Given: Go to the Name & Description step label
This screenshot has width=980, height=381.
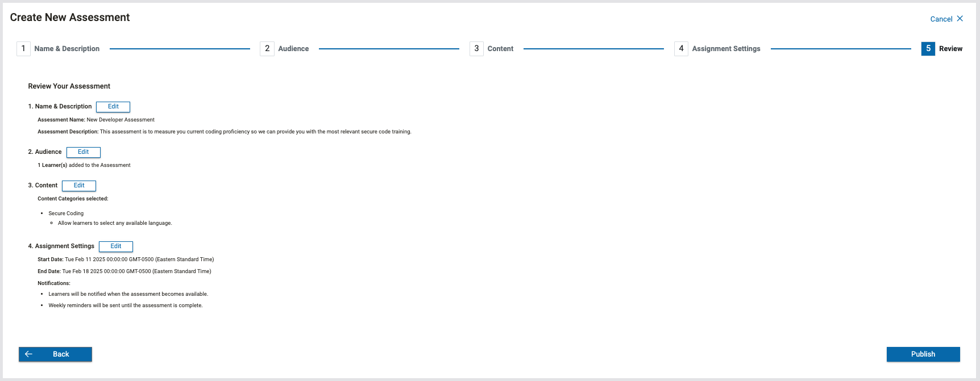Looking at the screenshot, I should (x=67, y=49).
